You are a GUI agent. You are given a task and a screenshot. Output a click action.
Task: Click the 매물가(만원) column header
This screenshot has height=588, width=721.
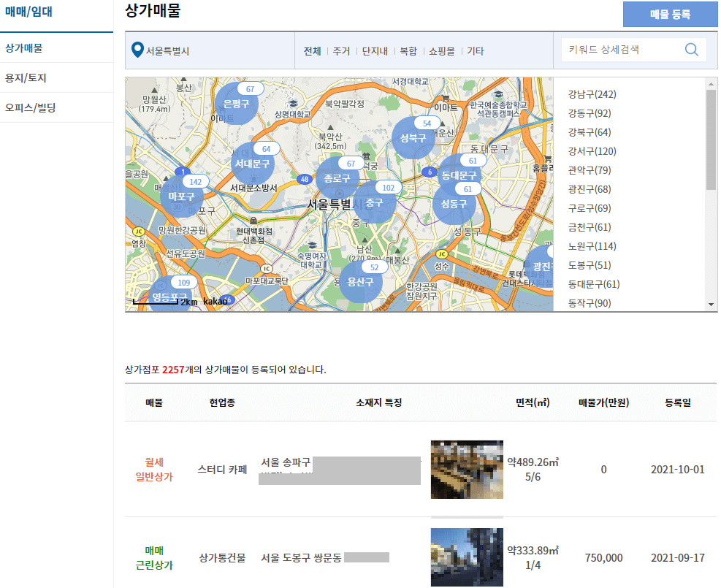point(603,402)
